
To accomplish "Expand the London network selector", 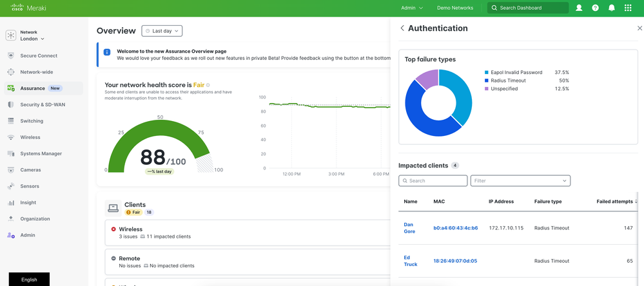I will coord(32,39).
